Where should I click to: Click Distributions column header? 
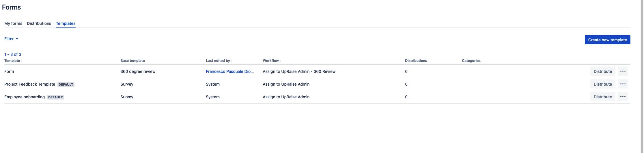[416, 61]
